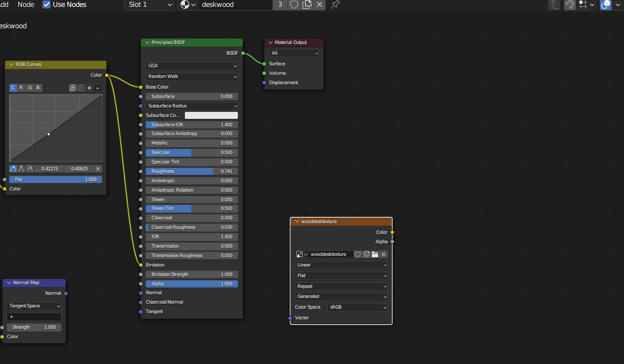The width and height of the screenshot is (624, 364).
Task: Click the deskwood material name field
Action: (x=235, y=5)
